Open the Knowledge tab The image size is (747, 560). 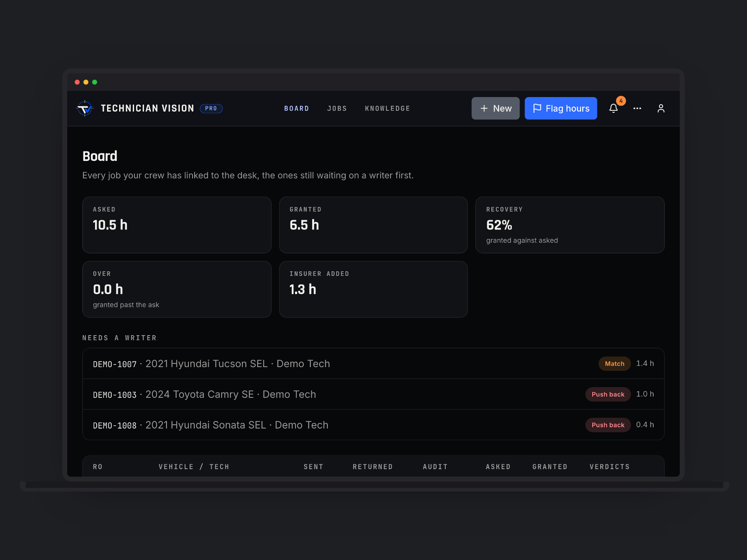[387, 108]
